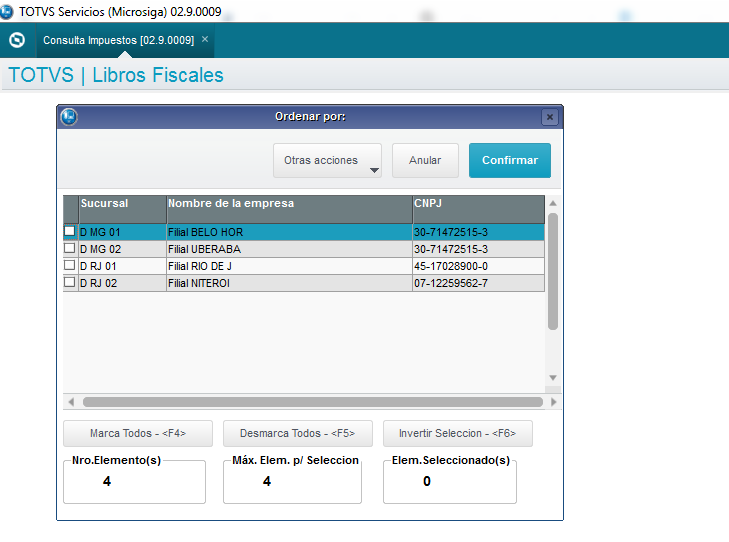Click Invertir Seleccion - <F6> button
The width and height of the screenshot is (729, 542).
457,433
